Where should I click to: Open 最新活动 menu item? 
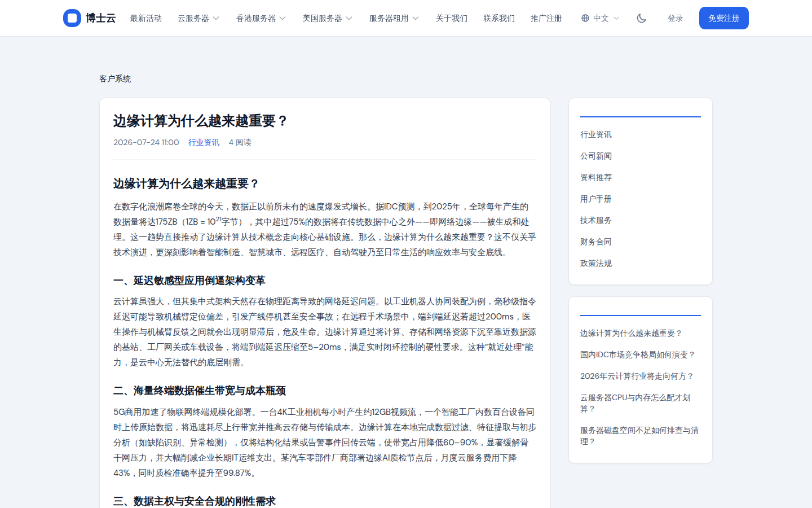pyautogui.click(x=146, y=18)
